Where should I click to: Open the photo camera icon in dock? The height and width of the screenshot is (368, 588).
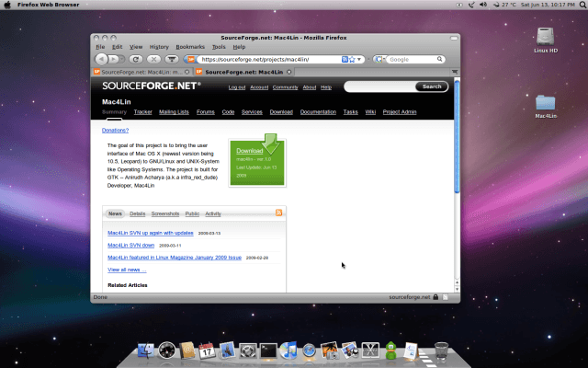click(330, 351)
